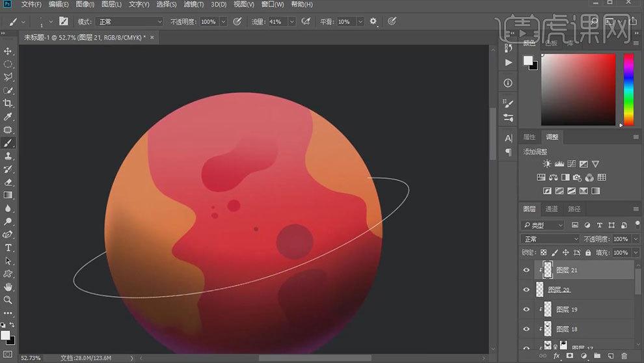
Task: Choose the Horizontal Type tool
Action: pyautogui.click(x=8, y=248)
